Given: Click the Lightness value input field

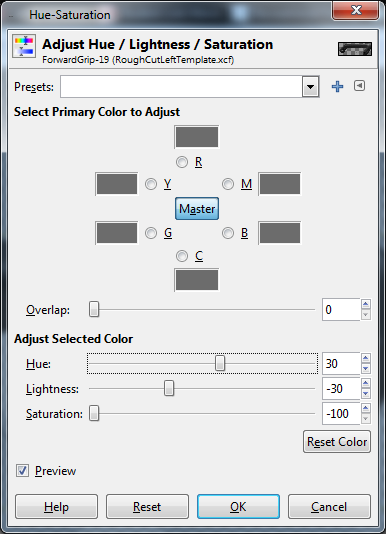Looking at the screenshot, I should click(x=341, y=389).
